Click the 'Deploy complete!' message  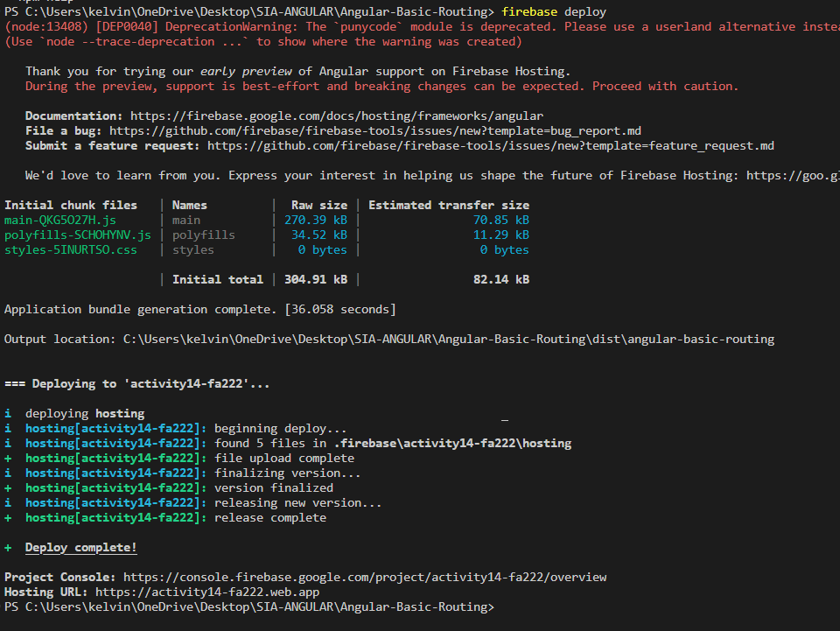click(x=80, y=548)
